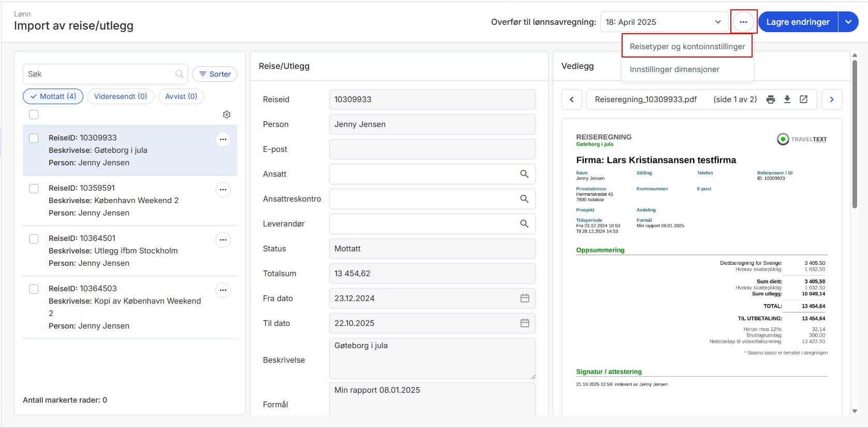The image size is (868, 428).
Task: Filter list by Avvist (0)
Action: [x=181, y=96]
